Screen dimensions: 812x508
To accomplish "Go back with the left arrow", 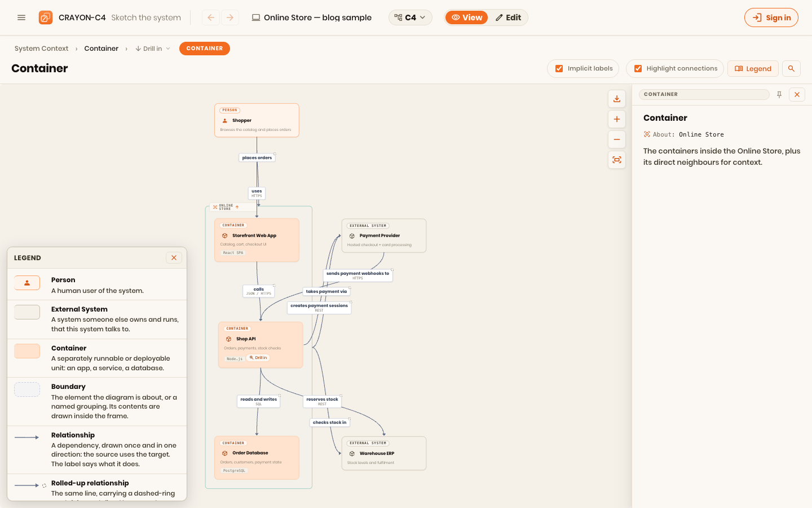I will [x=211, y=17].
